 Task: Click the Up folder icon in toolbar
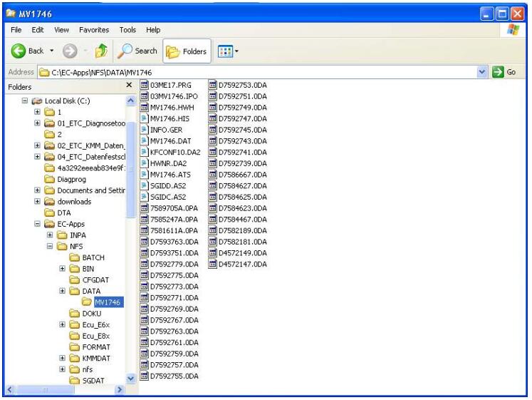tap(100, 51)
